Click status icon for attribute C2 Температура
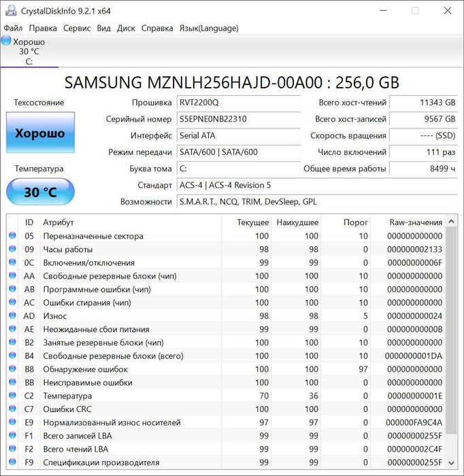The height and width of the screenshot is (476, 464). click(12, 395)
